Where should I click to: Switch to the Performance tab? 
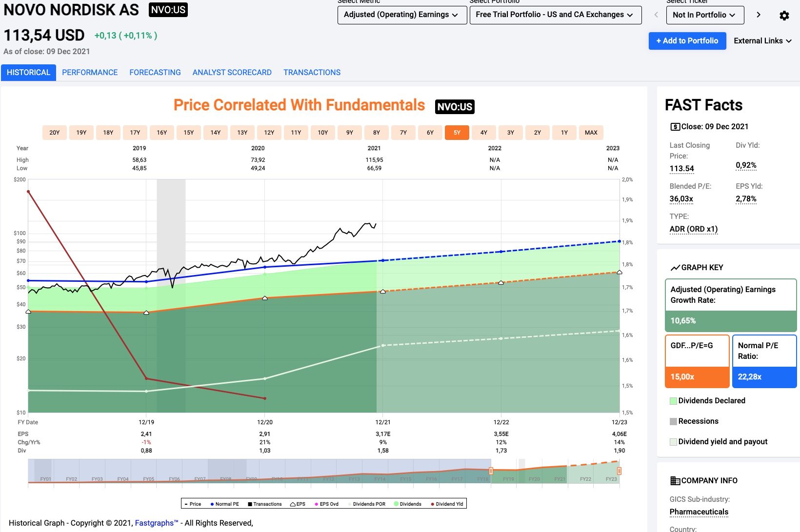tap(90, 73)
